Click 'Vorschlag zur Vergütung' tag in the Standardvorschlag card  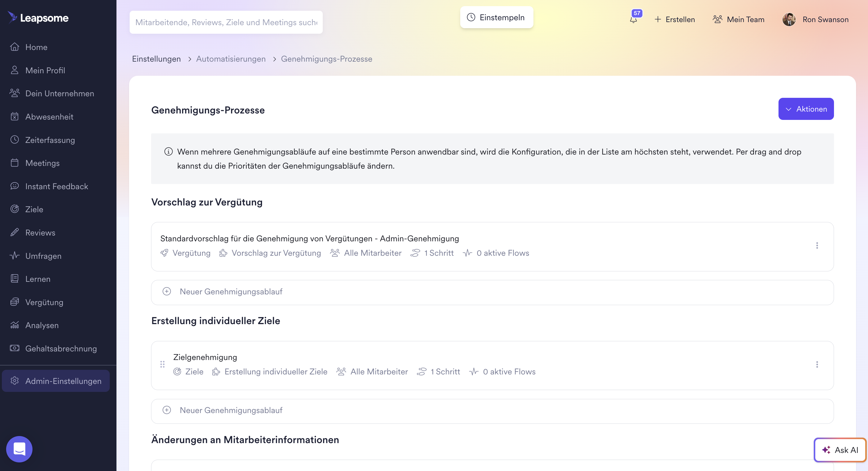[x=276, y=253]
